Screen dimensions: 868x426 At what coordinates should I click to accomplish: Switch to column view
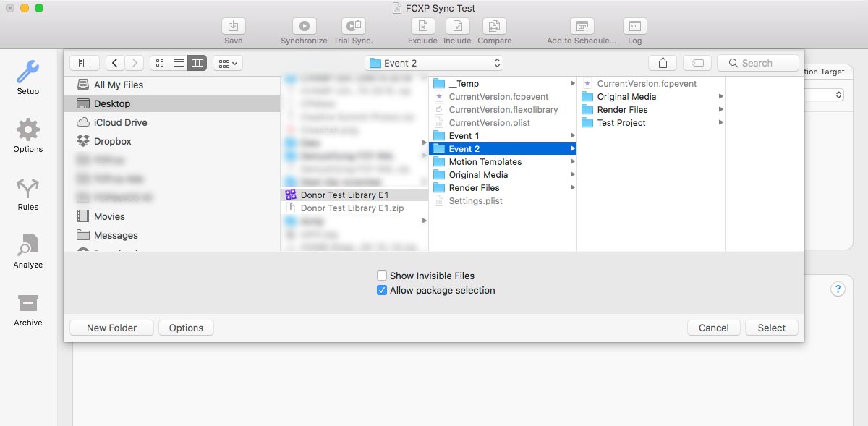coord(197,63)
